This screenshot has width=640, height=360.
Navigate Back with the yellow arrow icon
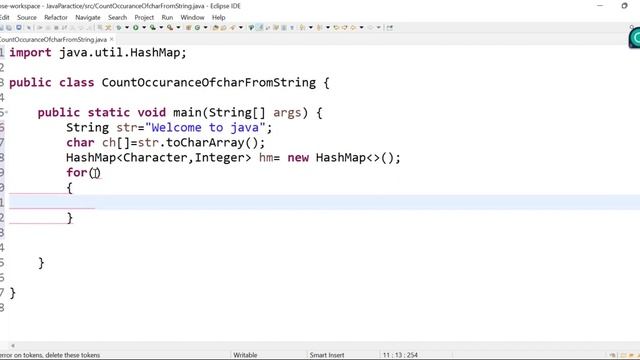353,28
